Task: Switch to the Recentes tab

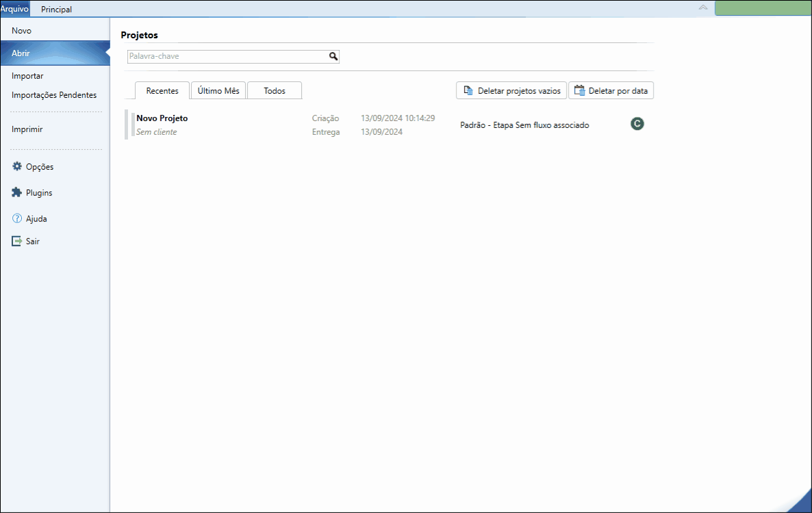Action: click(x=162, y=90)
